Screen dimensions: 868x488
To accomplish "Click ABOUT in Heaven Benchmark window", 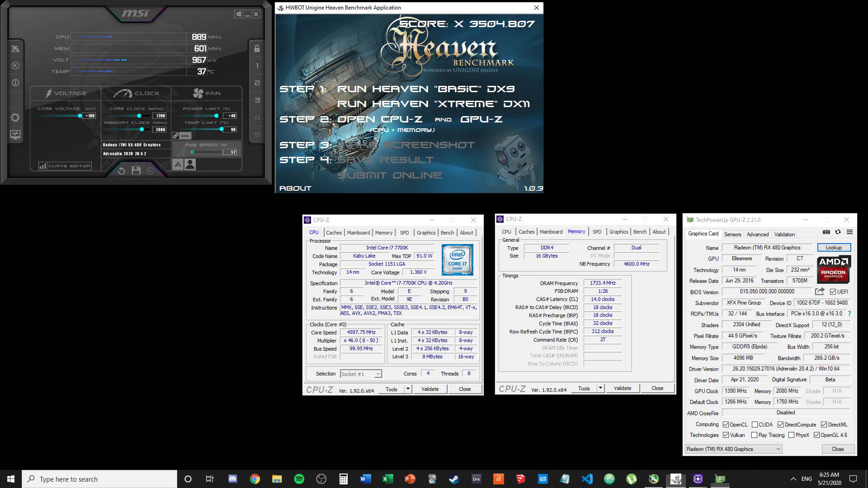I will click(x=295, y=188).
